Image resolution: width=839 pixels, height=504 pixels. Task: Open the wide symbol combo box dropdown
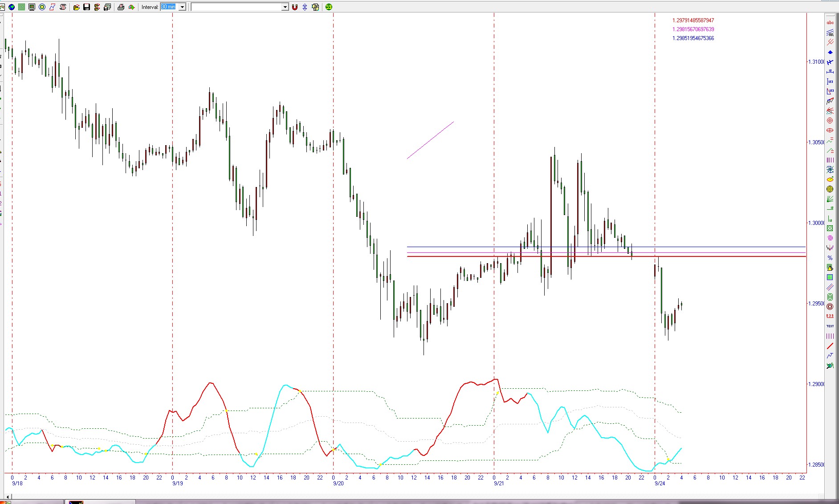285,7
